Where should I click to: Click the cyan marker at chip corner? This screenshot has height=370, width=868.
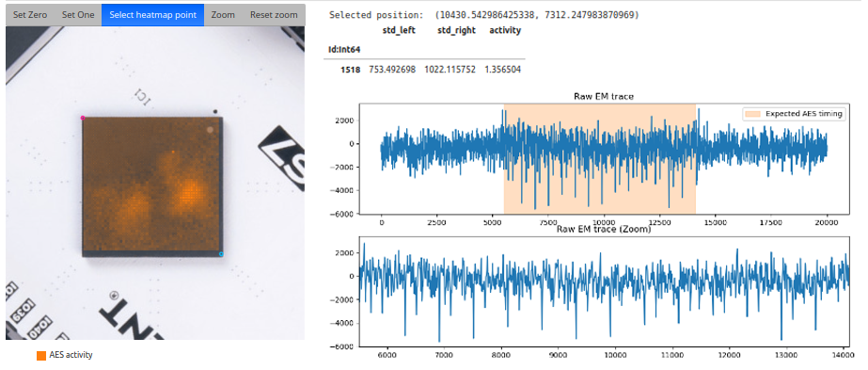[x=221, y=254]
